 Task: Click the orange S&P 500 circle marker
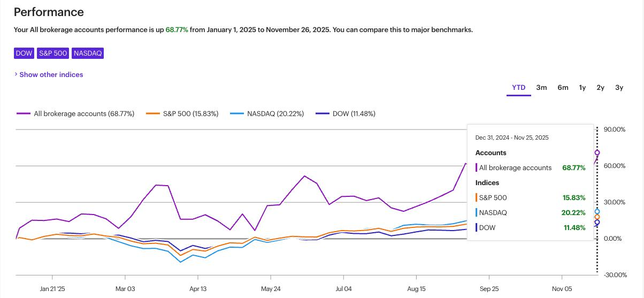[597, 217]
